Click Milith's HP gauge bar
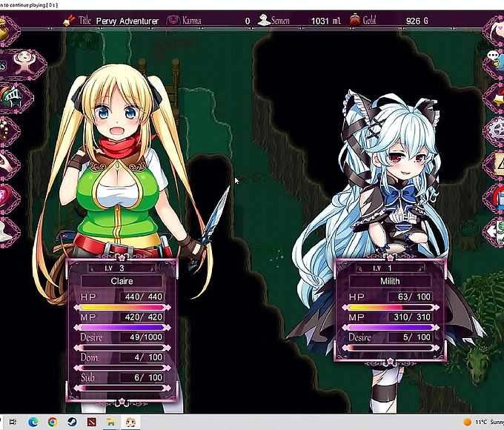Viewport: 504px width, 430px height. click(391, 308)
